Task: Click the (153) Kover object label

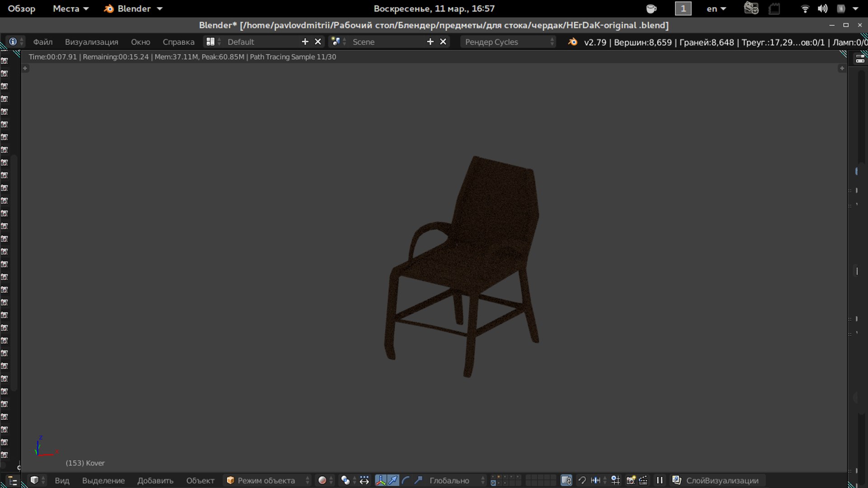Action: (x=85, y=463)
